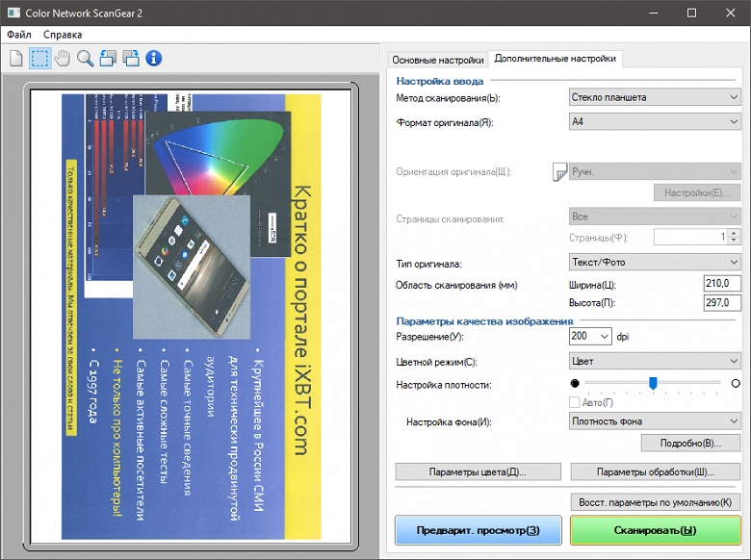Screen dimensions: 751x560
Task: Decrease Страницы value with down arrow
Action: click(734, 241)
